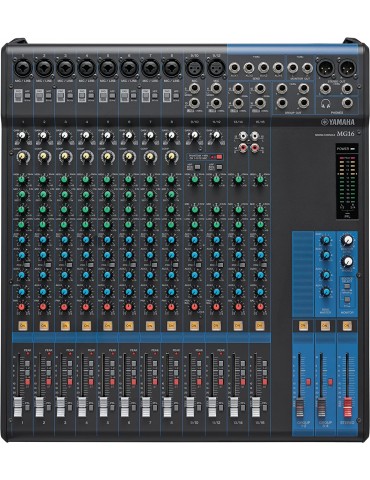
Task: Click channel 6 red PAN knob
Action: click(128, 307)
